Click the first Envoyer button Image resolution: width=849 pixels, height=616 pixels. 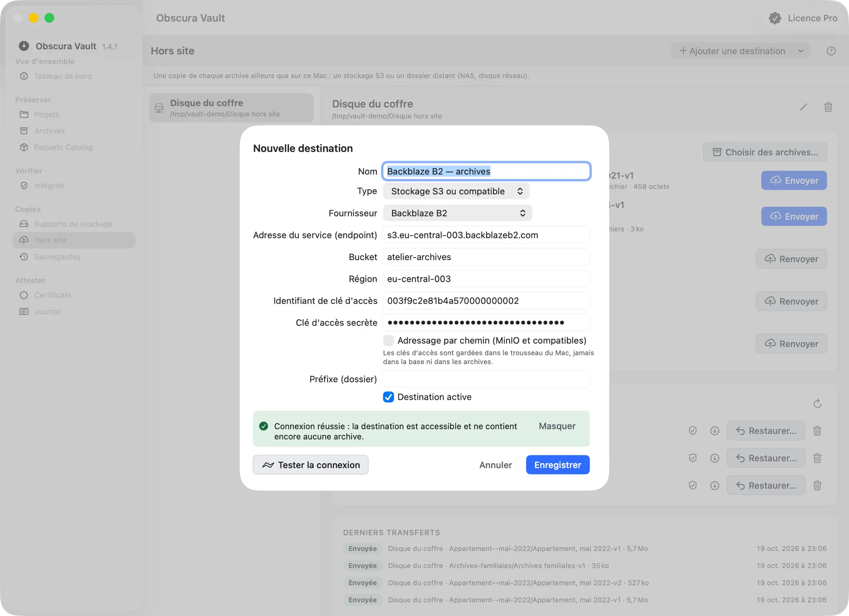pyautogui.click(x=794, y=181)
